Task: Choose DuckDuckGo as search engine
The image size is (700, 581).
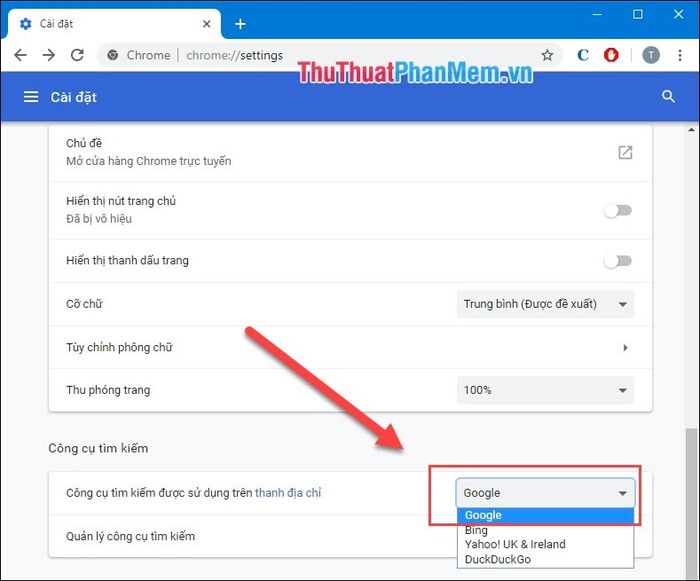Action: pyautogui.click(x=545, y=560)
